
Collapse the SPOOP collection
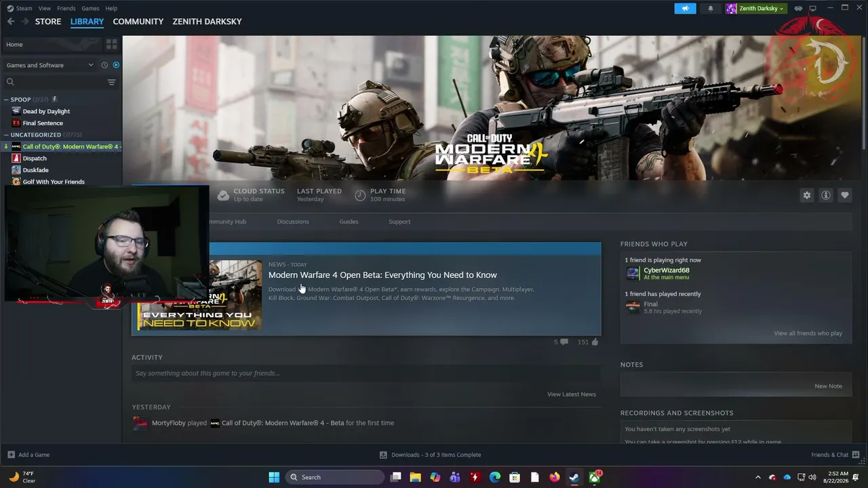6,100
